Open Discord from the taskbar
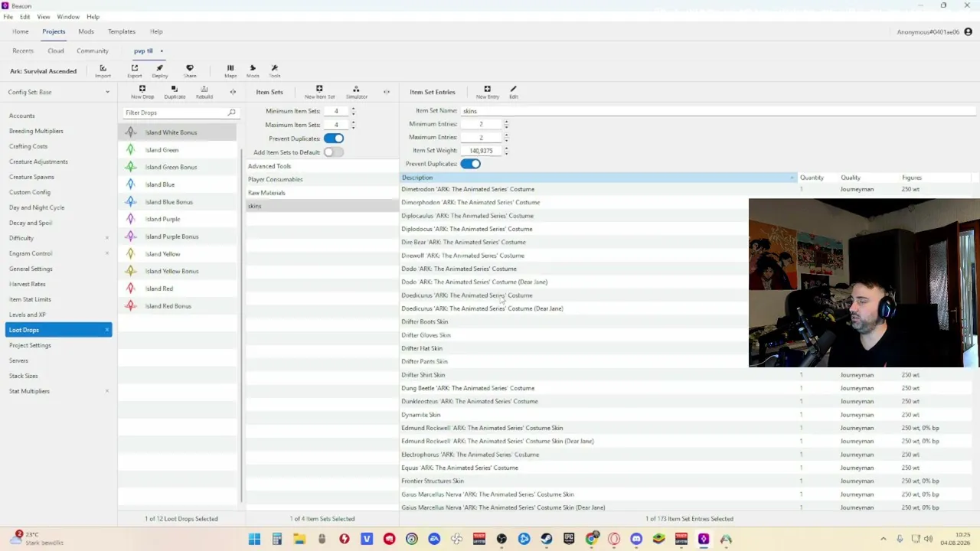 click(636, 540)
